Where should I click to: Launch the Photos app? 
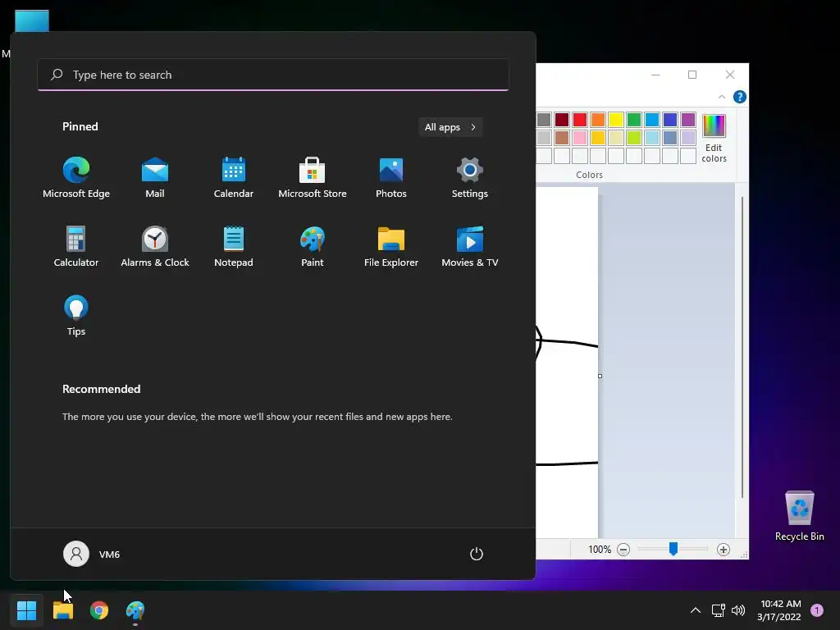(391, 178)
